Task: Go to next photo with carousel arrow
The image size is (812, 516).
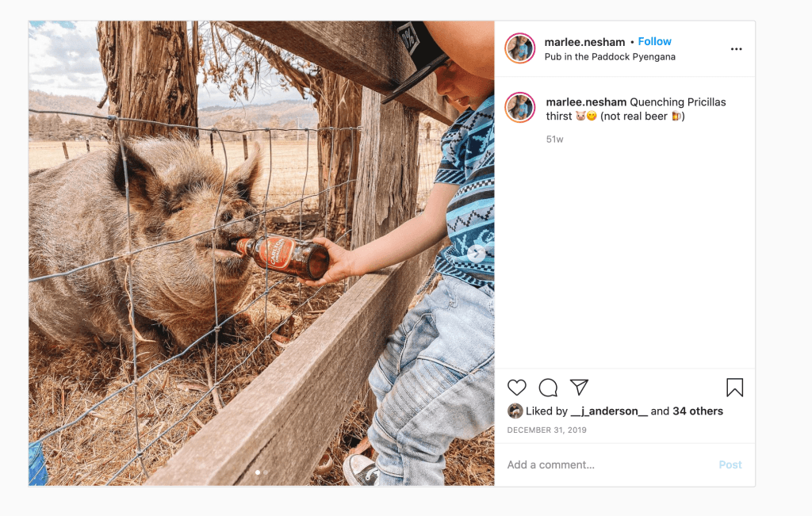Action: [476, 254]
